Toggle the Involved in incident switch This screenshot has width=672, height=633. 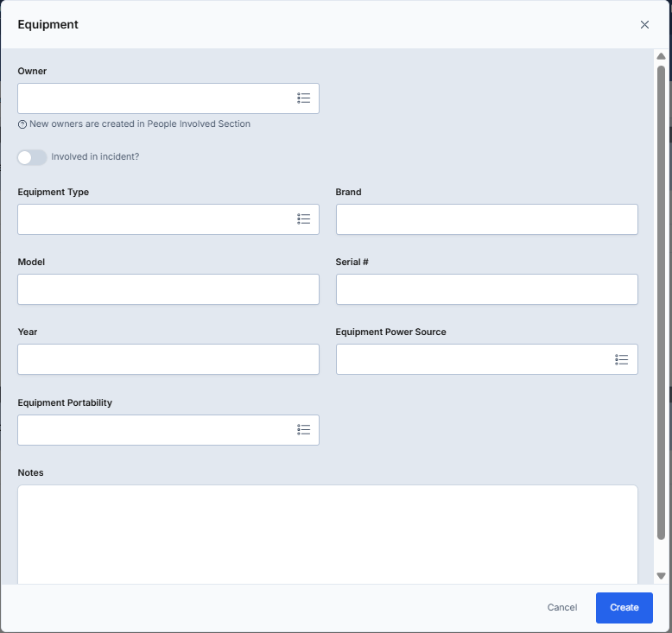[32, 157]
